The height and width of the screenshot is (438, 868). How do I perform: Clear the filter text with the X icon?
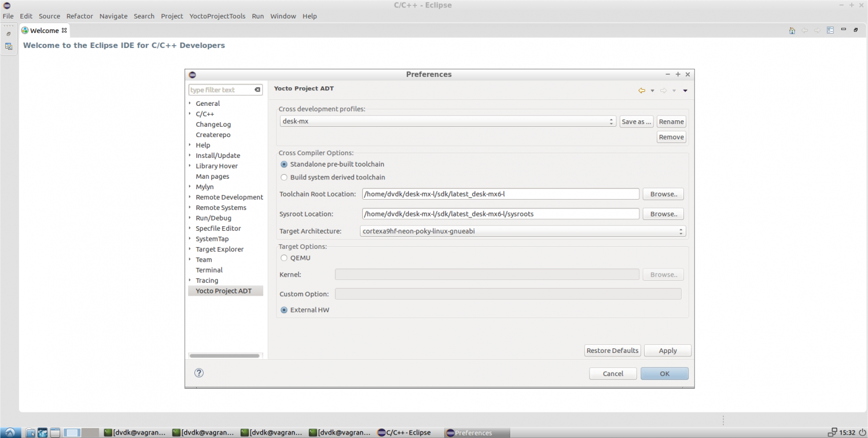coord(258,90)
